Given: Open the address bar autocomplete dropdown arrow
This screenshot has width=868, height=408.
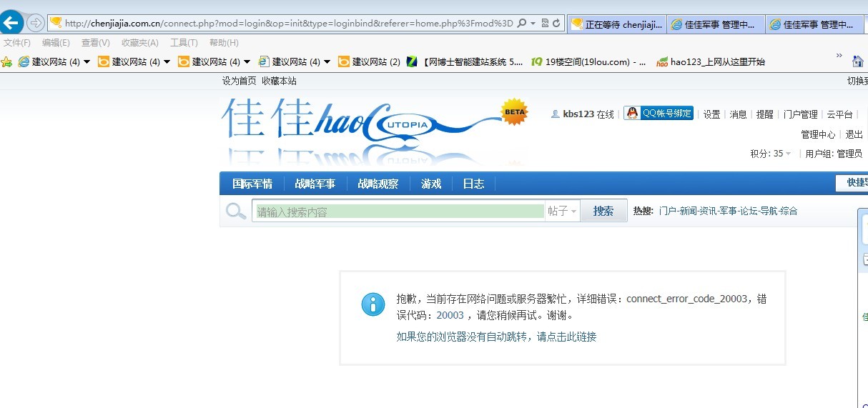Looking at the screenshot, I should pos(533,23).
